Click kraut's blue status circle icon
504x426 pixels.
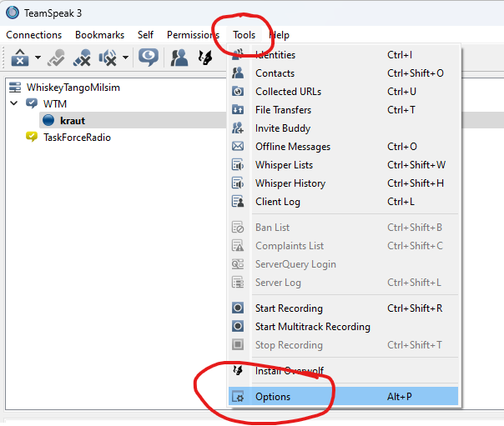[x=48, y=120]
